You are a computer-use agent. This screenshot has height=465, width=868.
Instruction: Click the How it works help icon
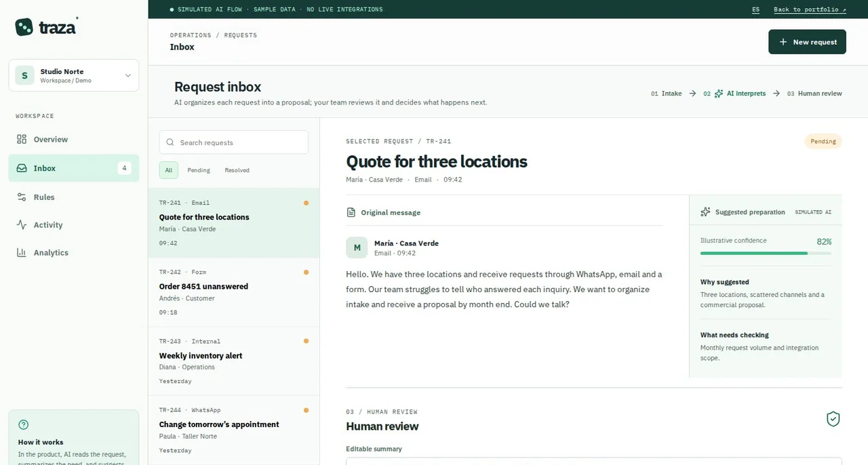tap(24, 425)
